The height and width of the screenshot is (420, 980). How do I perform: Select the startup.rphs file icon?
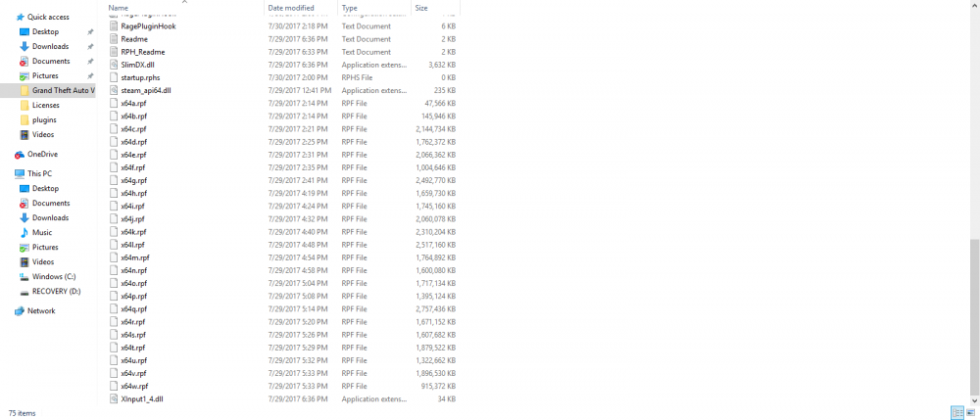click(113, 77)
